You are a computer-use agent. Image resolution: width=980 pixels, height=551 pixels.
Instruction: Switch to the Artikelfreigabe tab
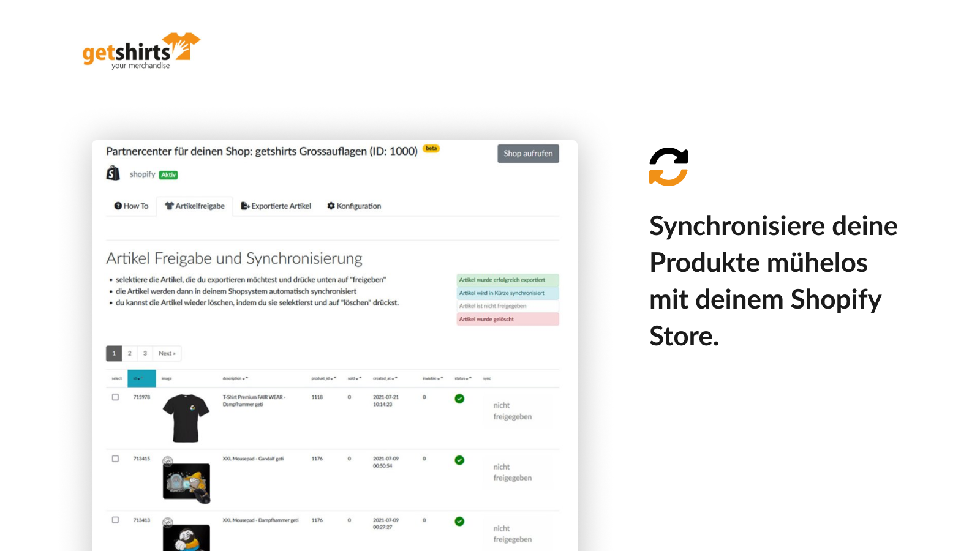coord(195,206)
